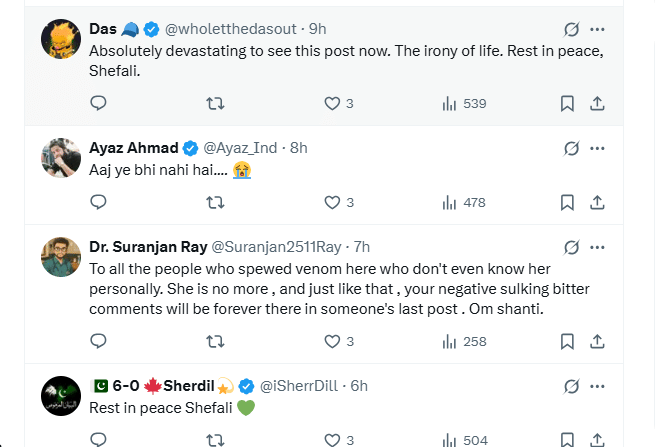Repost Ayaz Ahmad's tweet
Screen dimensions: 655x447
click(214, 202)
